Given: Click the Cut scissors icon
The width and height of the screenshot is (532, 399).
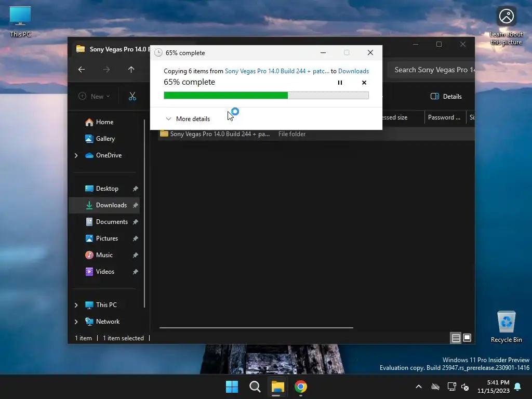Looking at the screenshot, I should 132,96.
